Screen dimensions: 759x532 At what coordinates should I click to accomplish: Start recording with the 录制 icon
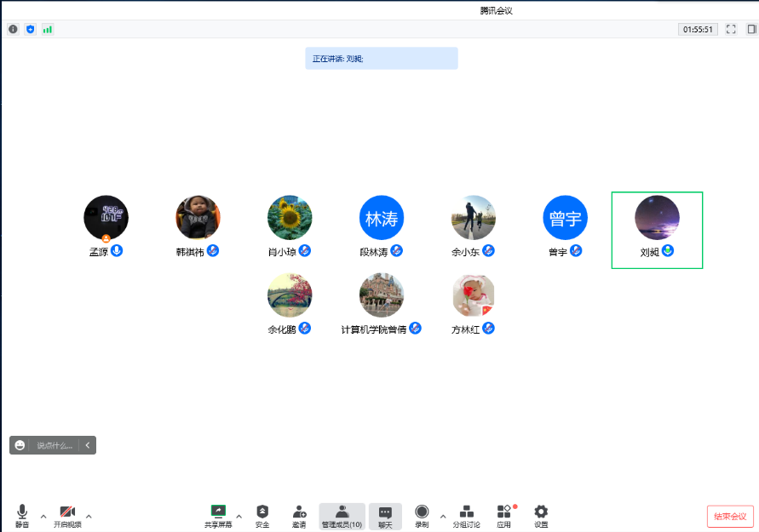pos(422,512)
